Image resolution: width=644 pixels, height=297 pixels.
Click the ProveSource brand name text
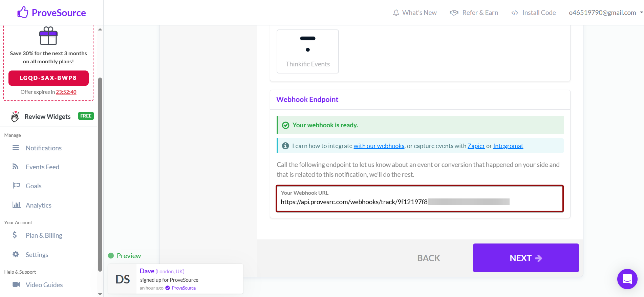[x=59, y=13]
